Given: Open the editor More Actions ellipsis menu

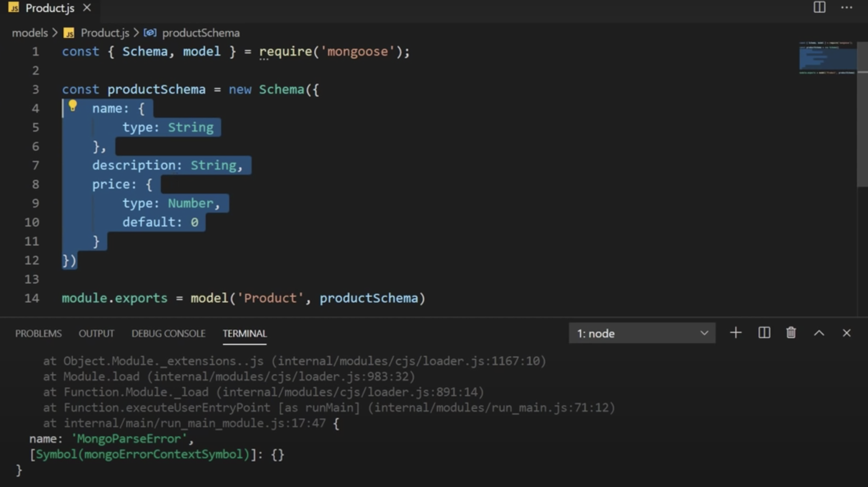Looking at the screenshot, I should coord(846,7).
